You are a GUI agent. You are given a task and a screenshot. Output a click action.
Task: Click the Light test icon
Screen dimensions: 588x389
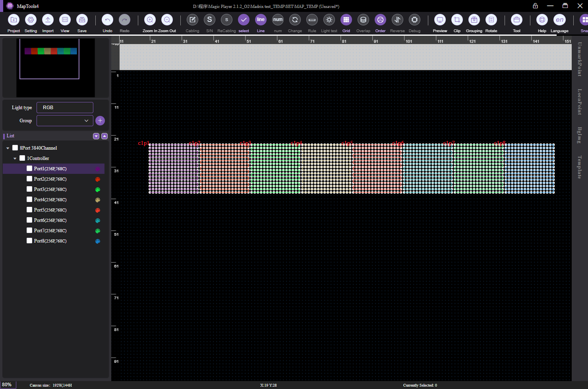[x=329, y=20]
